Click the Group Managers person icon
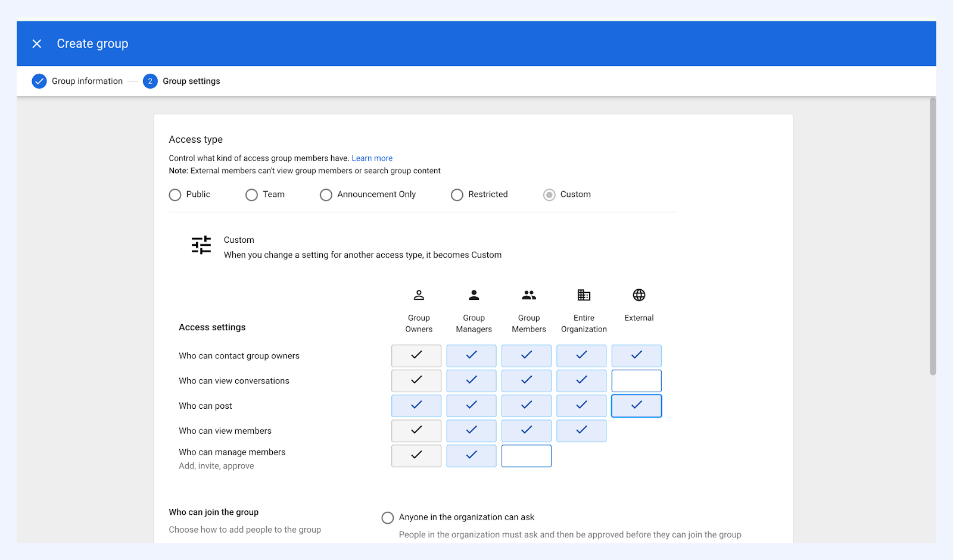953x560 pixels. click(x=474, y=295)
